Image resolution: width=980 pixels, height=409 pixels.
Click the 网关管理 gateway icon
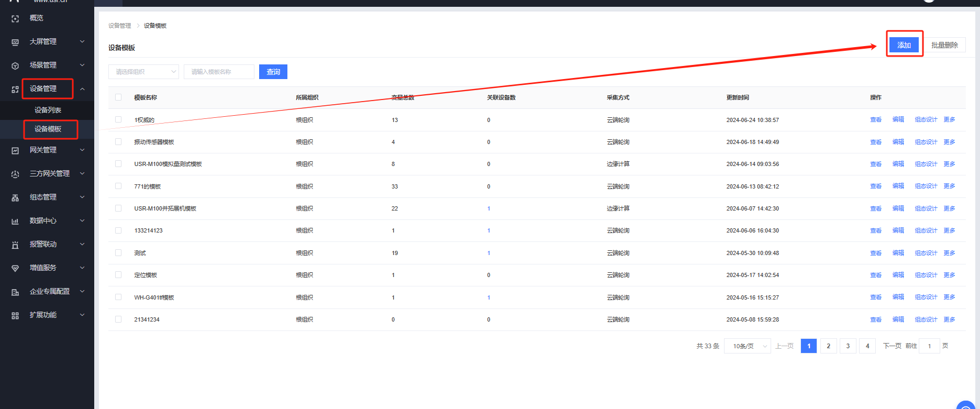pos(15,150)
